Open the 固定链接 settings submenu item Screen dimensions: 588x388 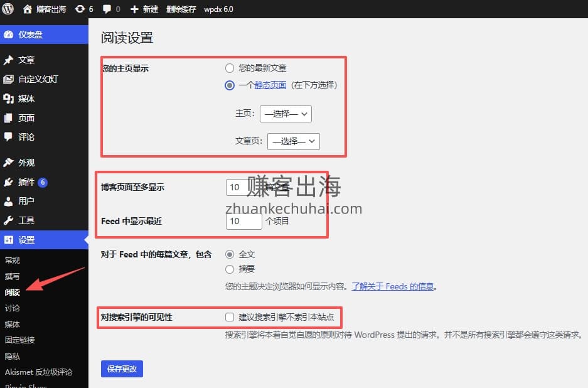point(19,340)
